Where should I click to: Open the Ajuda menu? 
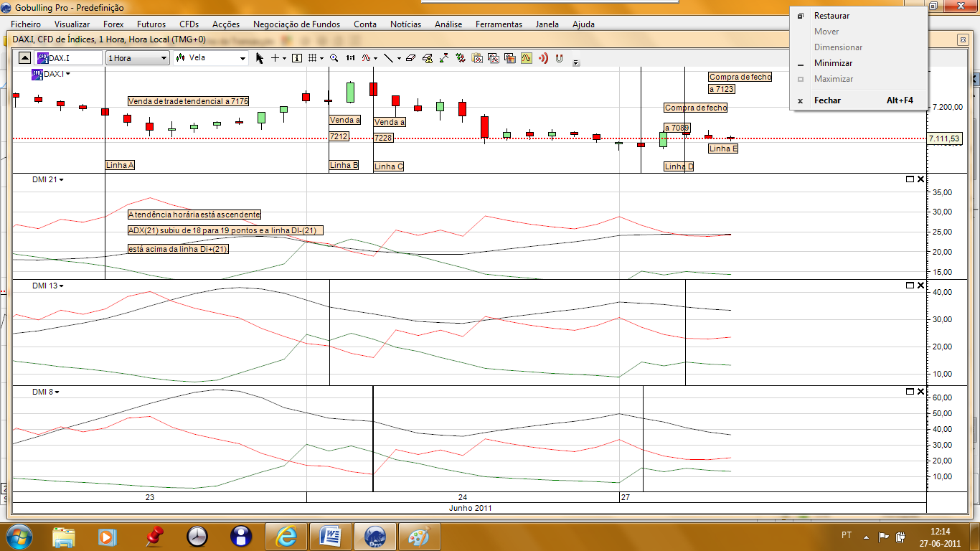pos(583,24)
